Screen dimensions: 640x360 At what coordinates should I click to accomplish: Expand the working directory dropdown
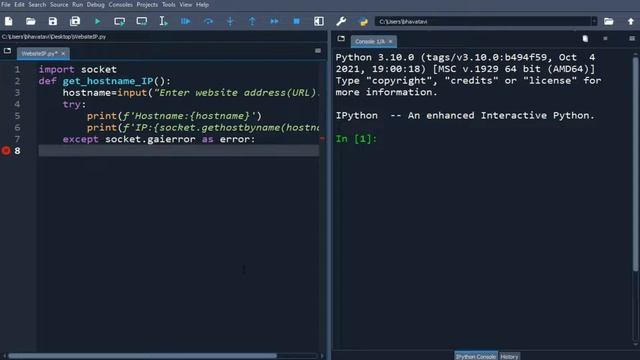tap(594, 21)
